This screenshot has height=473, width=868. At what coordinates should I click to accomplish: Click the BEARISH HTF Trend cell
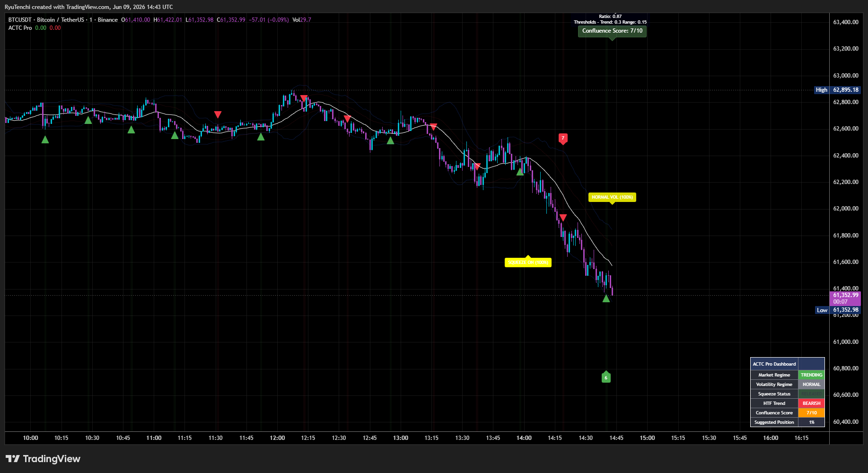click(811, 403)
